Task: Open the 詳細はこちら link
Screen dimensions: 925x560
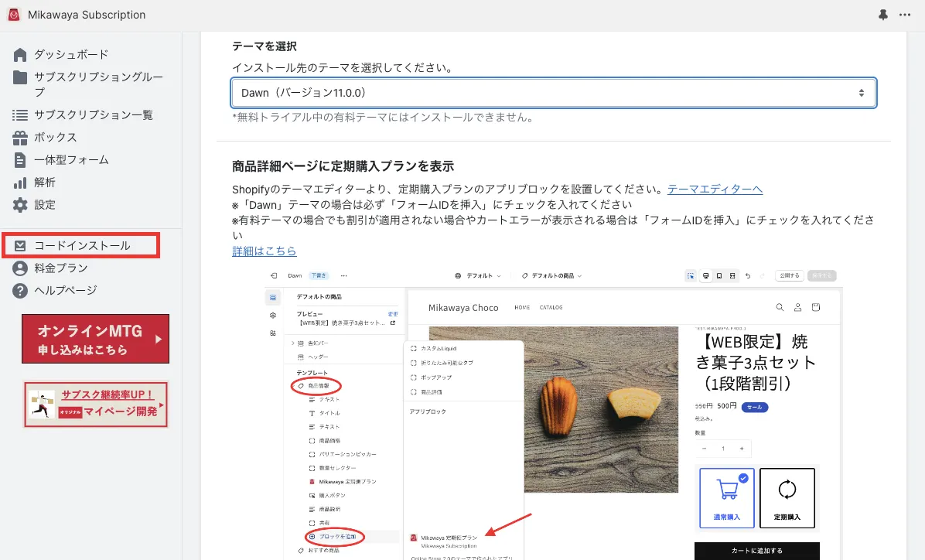Action: (x=265, y=251)
